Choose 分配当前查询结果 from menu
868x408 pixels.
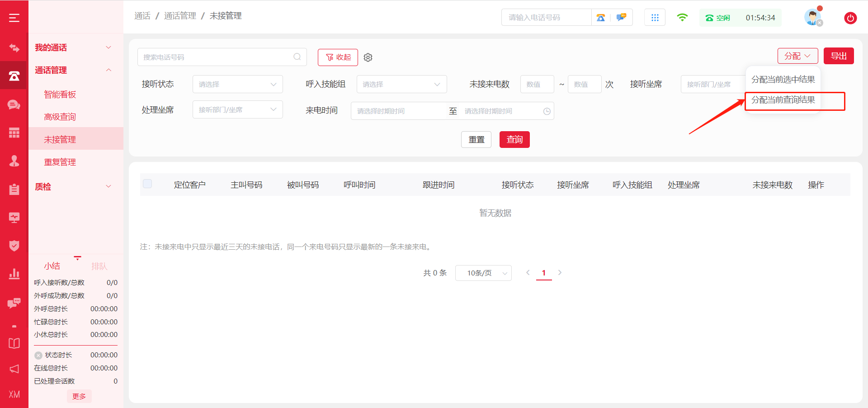point(783,100)
